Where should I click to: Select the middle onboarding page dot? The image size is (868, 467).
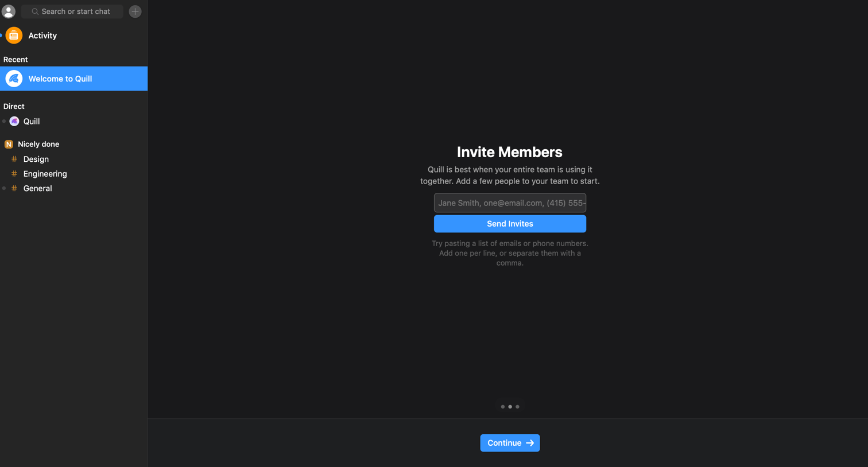pos(510,407)
